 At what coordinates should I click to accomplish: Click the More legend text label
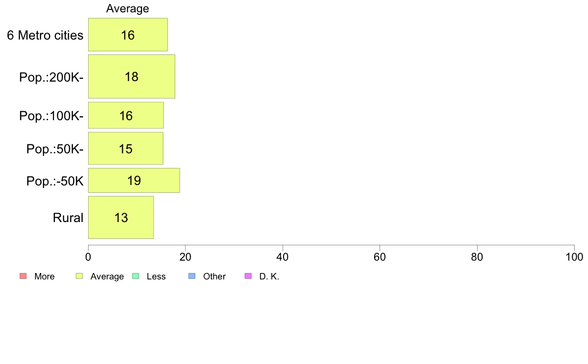44,276
